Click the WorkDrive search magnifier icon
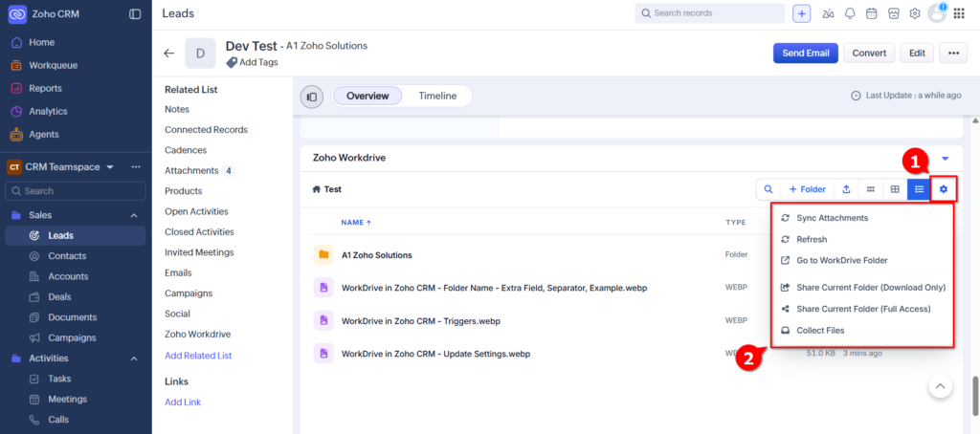Screen dimensions: 980x434 click(768, 189)
